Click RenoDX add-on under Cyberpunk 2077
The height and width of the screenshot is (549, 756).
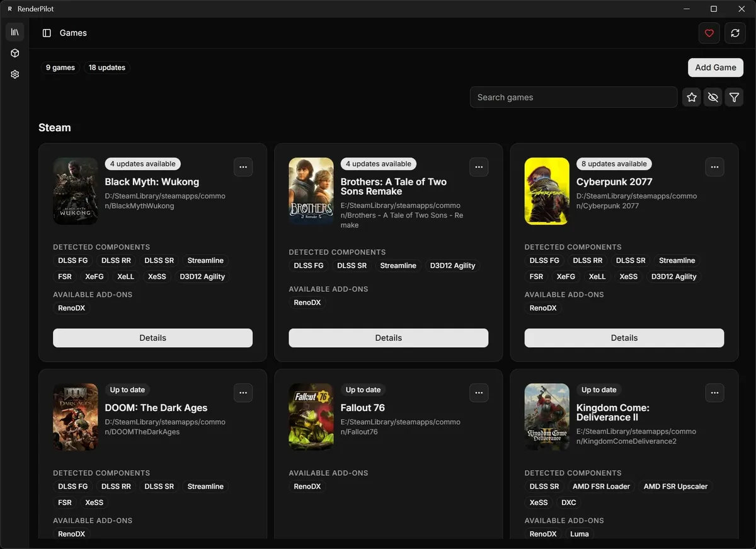[543, 308]
